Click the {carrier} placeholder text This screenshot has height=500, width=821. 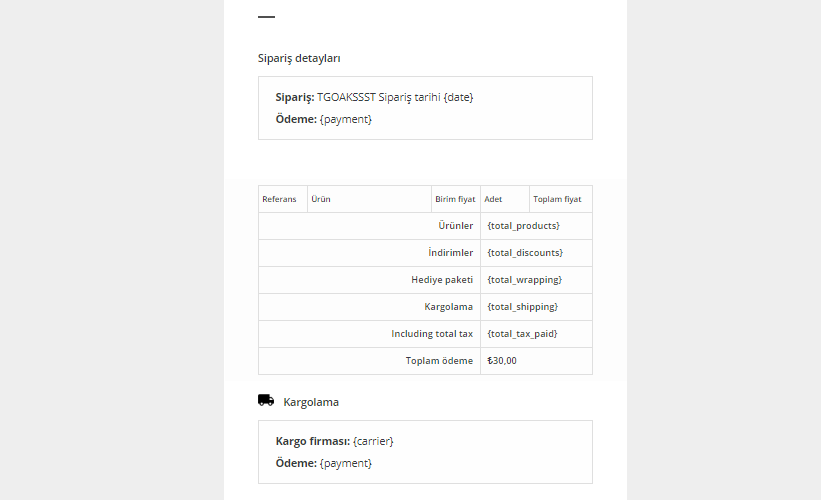point(374,441)
